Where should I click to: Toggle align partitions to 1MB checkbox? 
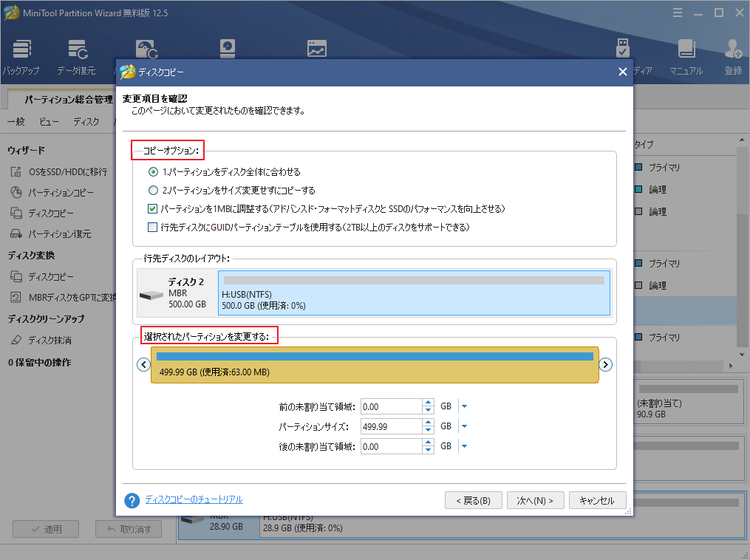tap(152, 208)
